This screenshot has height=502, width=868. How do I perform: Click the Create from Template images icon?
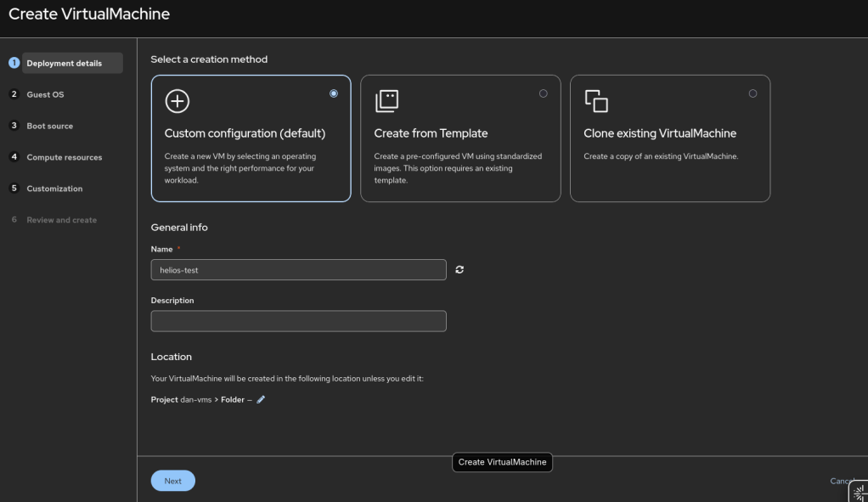tap(386, 101)
